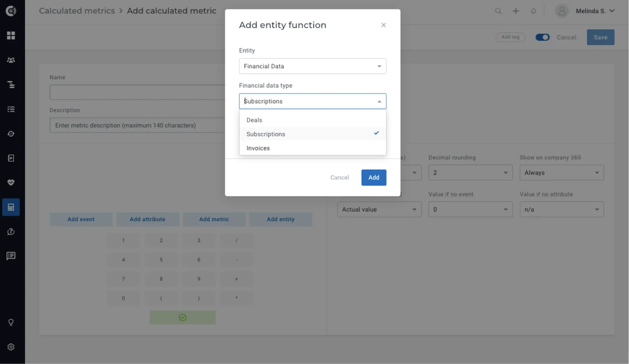Click the plus create icon in header

(516, 11)
